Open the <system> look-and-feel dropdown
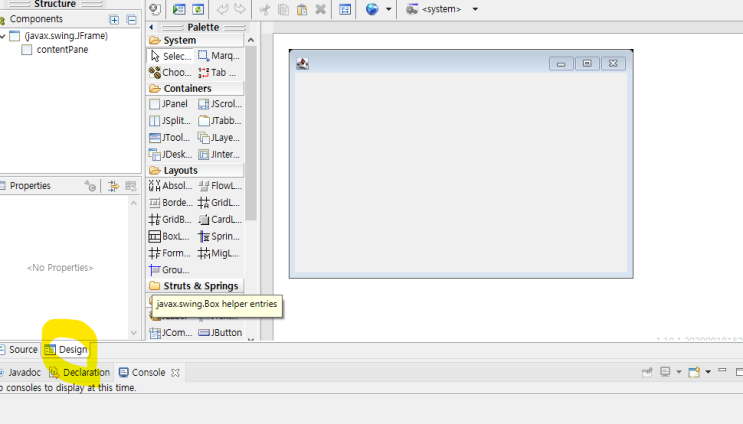Image resolution: width=743 pixels, height=424 pixels. pyautogui.click(x=475, y=9)
